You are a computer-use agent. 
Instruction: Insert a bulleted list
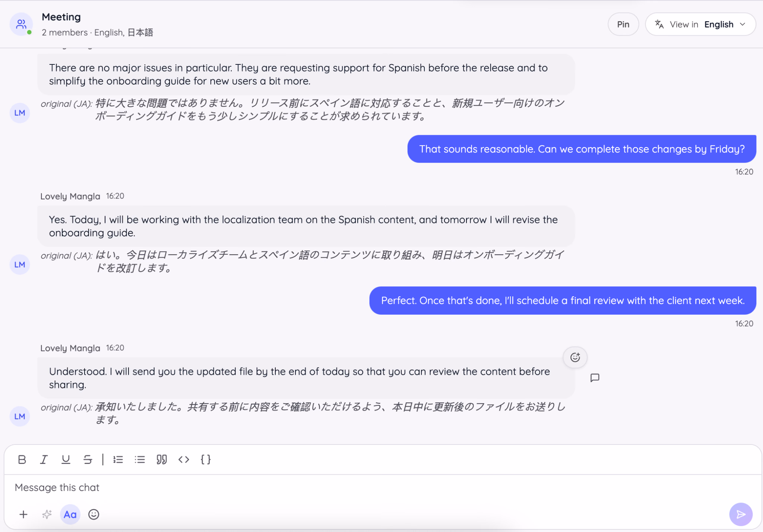(140, 459)
